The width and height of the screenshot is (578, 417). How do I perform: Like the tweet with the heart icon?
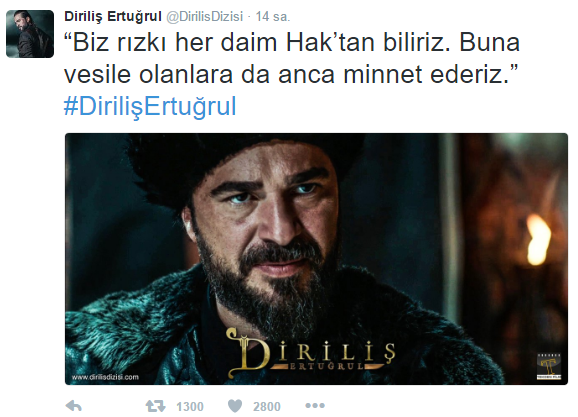[235, 406]
